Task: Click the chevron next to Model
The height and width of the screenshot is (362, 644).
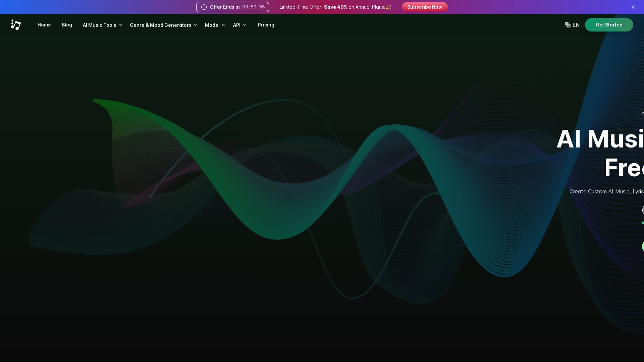Action: coord(224,25)
